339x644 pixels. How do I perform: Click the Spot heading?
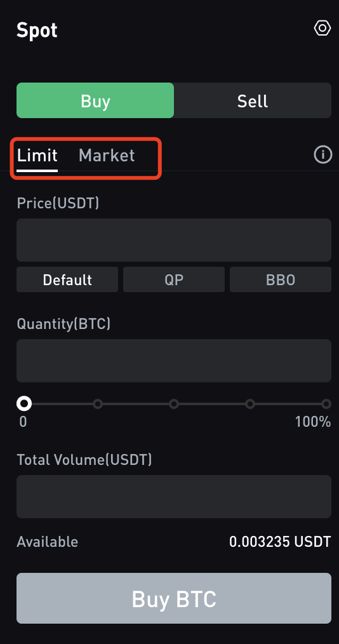click(37, 30)
